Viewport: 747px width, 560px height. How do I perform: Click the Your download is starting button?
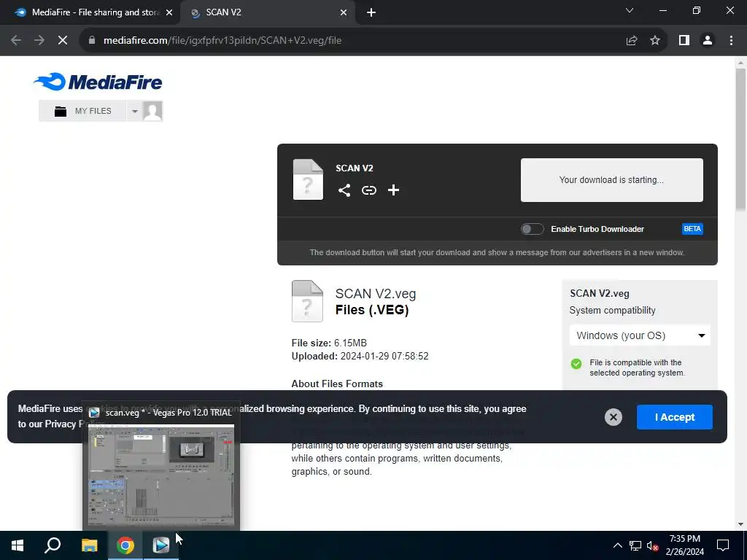[612, 180]
